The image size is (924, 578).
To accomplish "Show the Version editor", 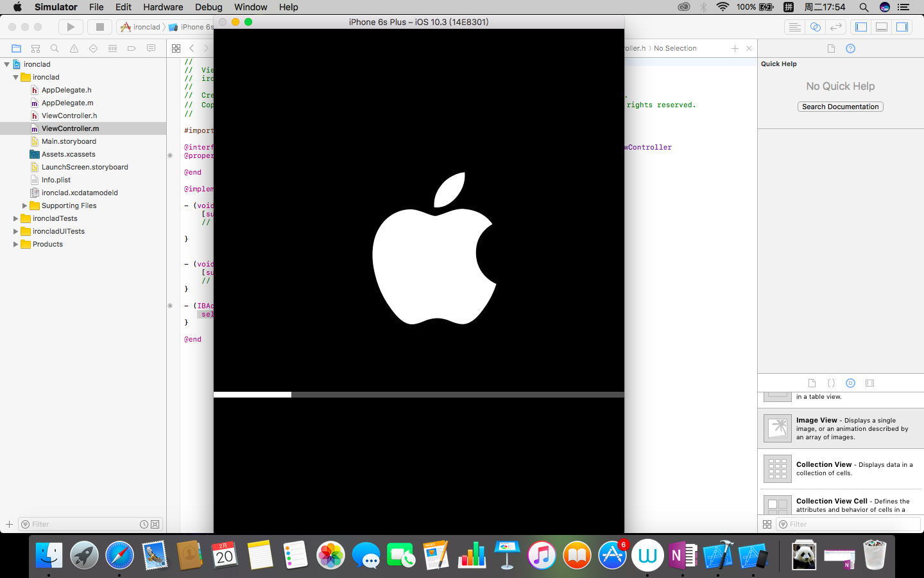I will 835,27.
